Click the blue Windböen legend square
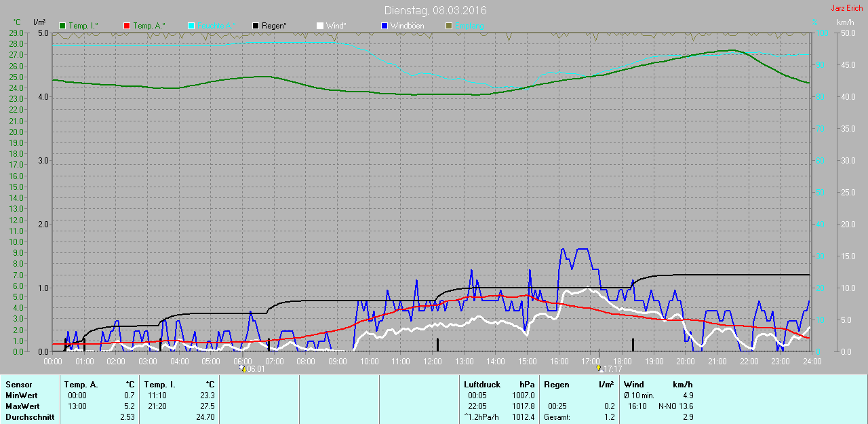 point(384,26)
